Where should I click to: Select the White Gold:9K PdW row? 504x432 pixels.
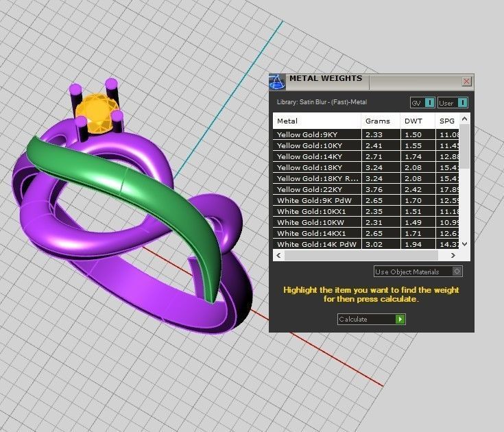point(365,200)
